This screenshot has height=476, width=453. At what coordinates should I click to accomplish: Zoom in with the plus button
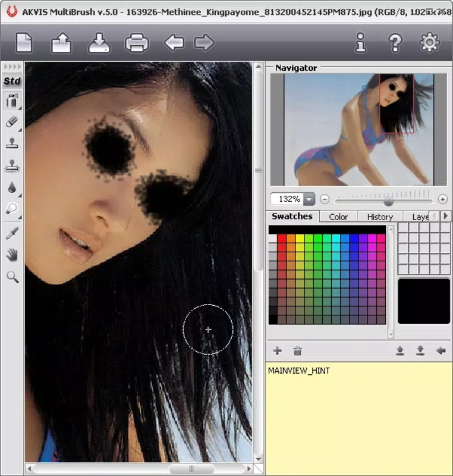click(442, 199)
